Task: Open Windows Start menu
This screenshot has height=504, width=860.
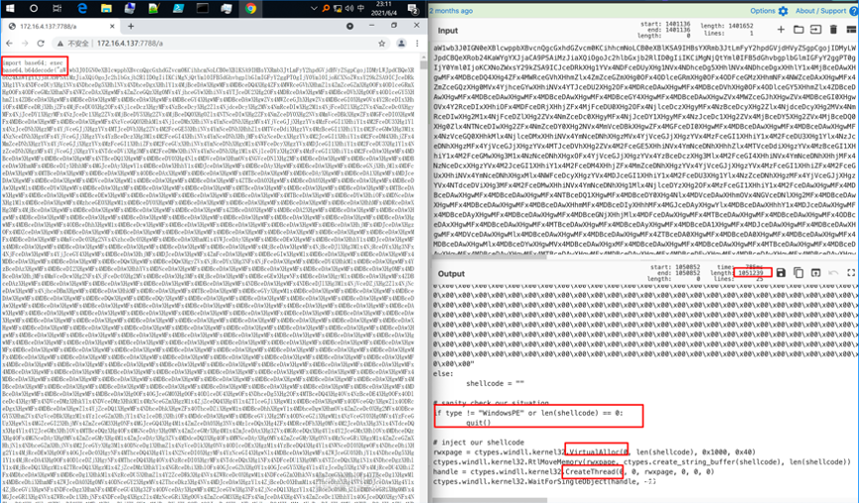Action: [10, 8]
